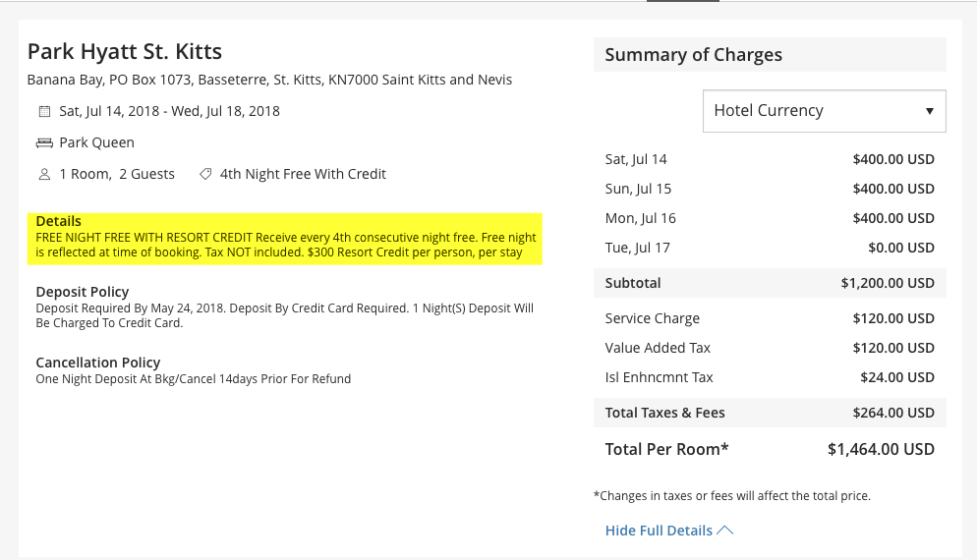Click the Tue, Jul 17 free night rate
This screenshot has width=977, height=560.
coord(901,248)
